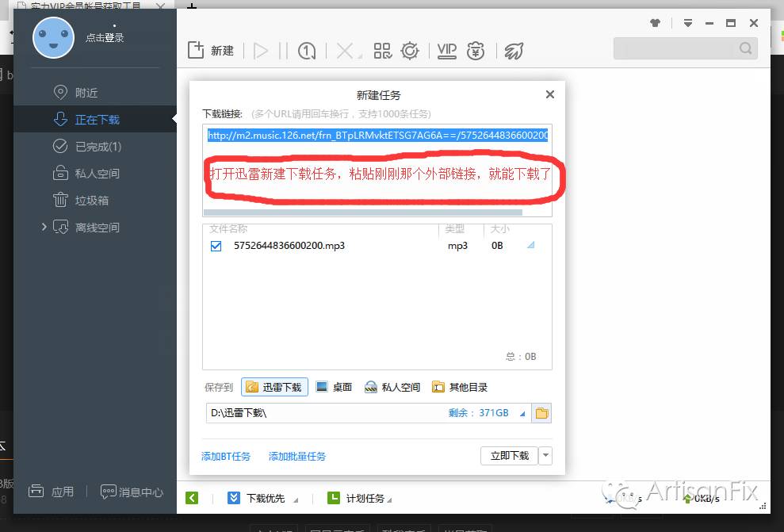Click the 类型 column header
Viewport: 784px width, 532px height.
[x=454, y=229]
